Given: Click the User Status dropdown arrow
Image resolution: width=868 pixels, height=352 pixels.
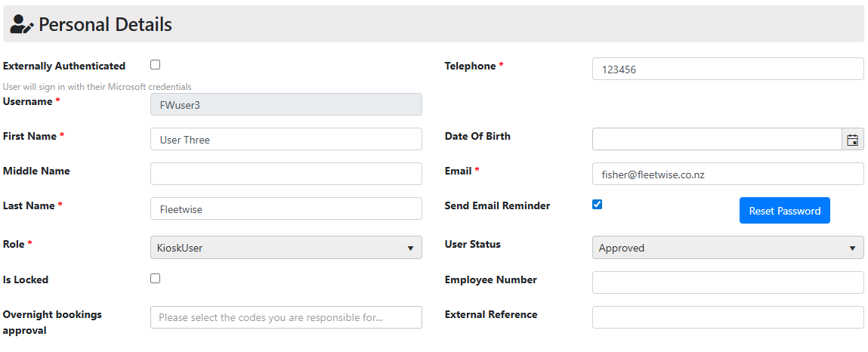Looking at the screenshot, I should 852,248.
